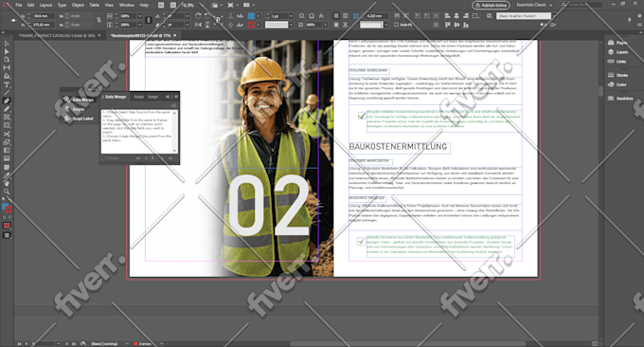Image resolution: width=644 pixels, height=347 pixels.
Task: Open the Layout menu
Action: click(x=45, y=5)
